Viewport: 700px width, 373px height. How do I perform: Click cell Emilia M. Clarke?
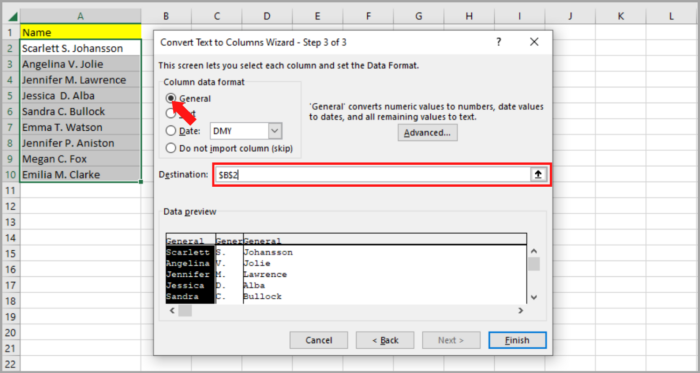point(80,175)
